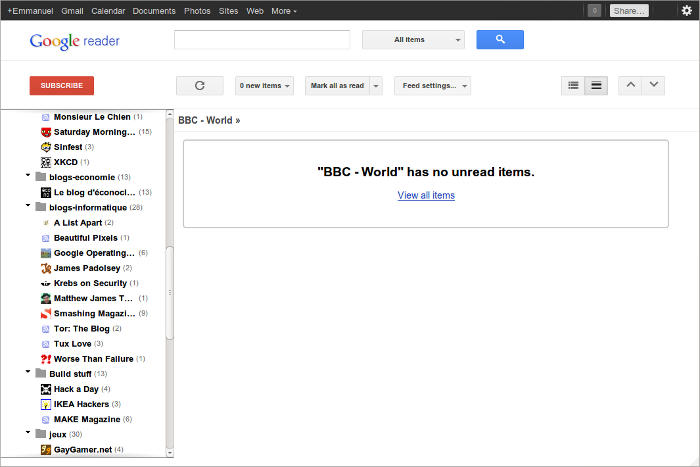Open the Mark all as read arrow
Screen dimensions: 700x467
376,85
